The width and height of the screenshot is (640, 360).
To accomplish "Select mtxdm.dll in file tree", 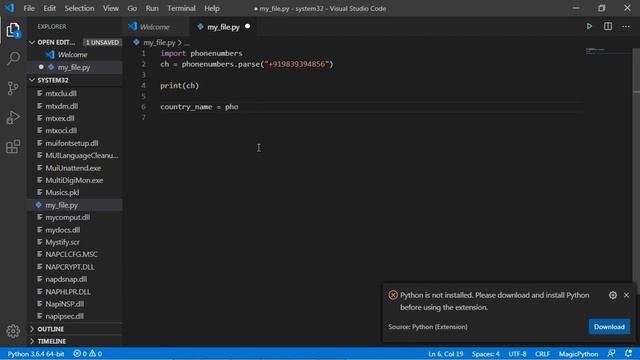I will [75, 106].
